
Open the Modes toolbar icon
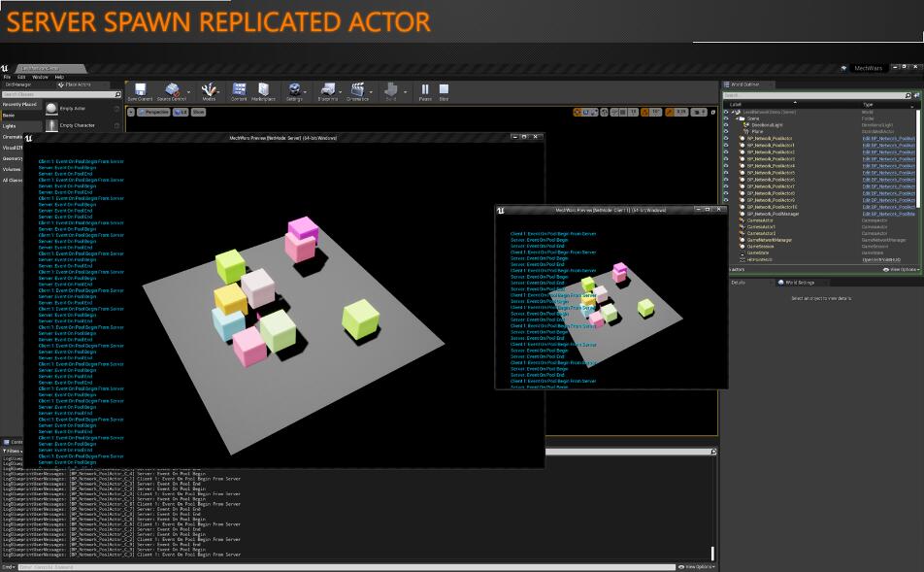209,91
